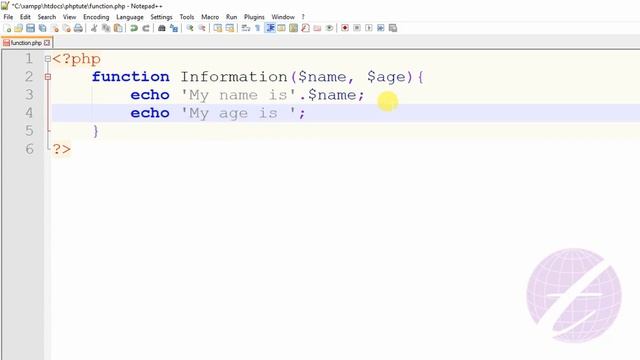Toggle file monitoring eye icon
640x360 pixels.
(x=329, y=28)
